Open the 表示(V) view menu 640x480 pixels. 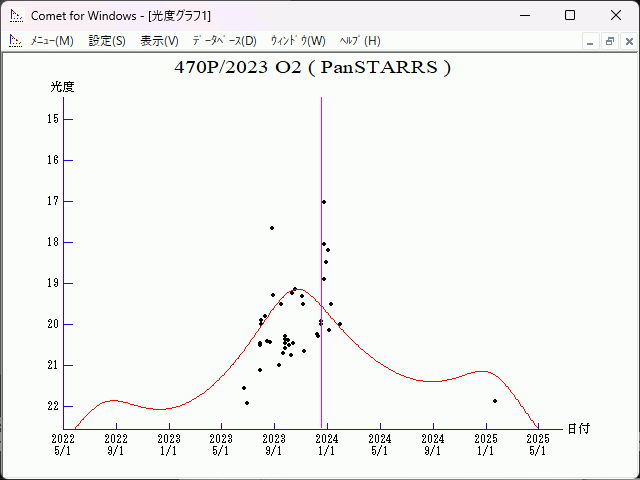[159, 41]
